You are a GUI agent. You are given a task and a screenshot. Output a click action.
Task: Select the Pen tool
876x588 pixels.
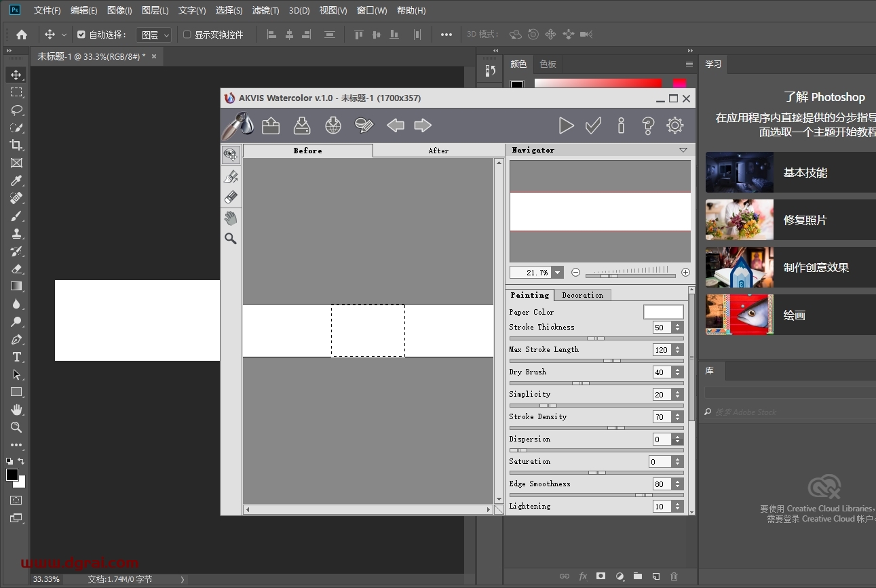[x=16, y=339]
